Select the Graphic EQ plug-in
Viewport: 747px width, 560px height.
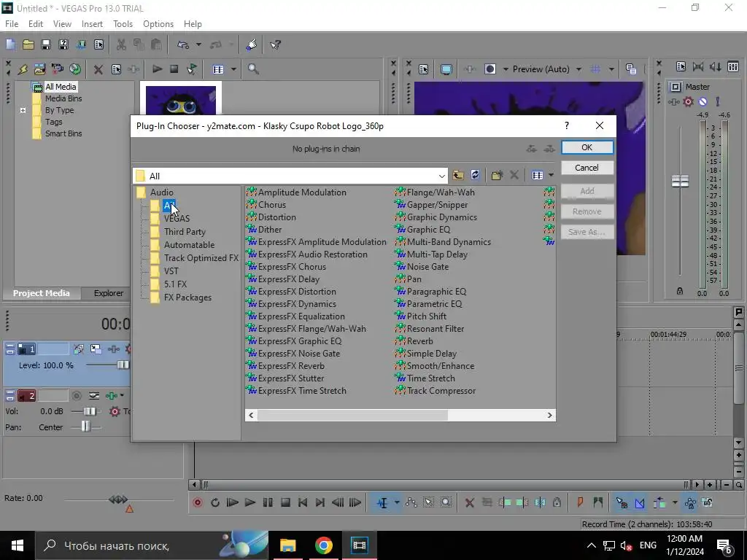click(x=428, y=230)
